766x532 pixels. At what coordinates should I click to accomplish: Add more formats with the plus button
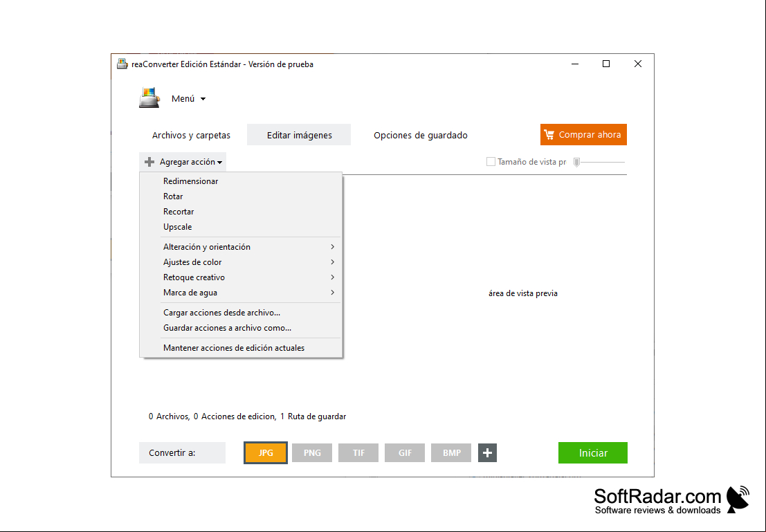487,453
